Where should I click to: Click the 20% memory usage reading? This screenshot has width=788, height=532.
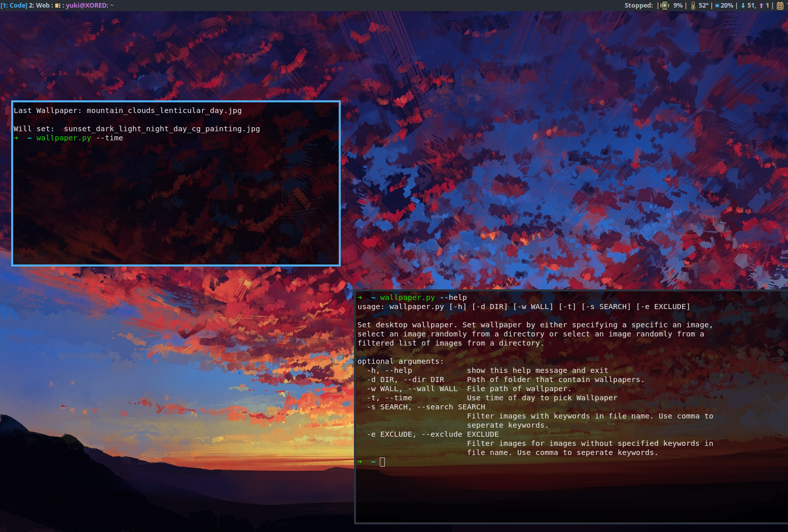click(727, 6)
